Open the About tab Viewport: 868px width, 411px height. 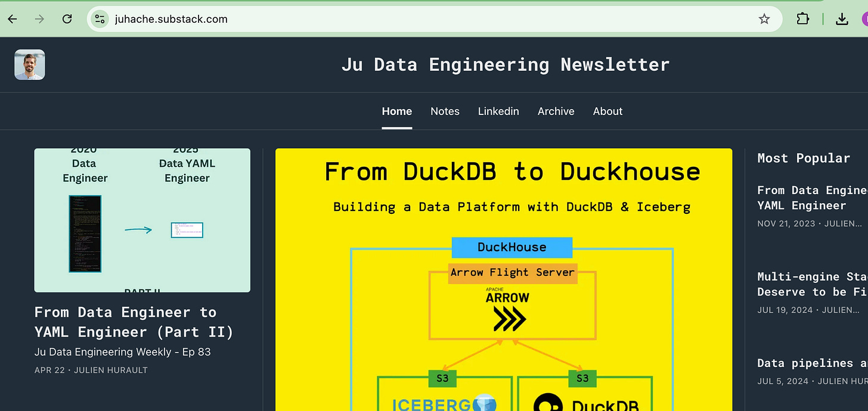[608, 111]
